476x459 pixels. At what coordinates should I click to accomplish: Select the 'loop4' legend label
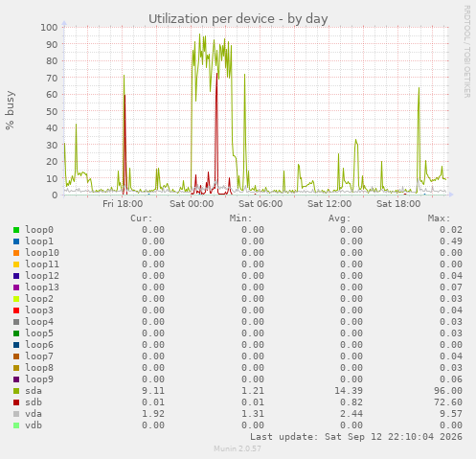39,322
